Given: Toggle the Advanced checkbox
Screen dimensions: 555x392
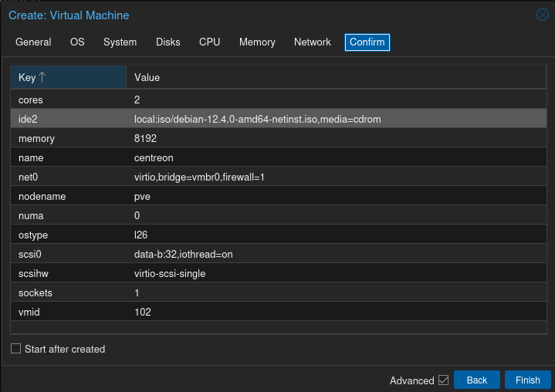Looking at the screenshot, I should [x=443, y=380].
